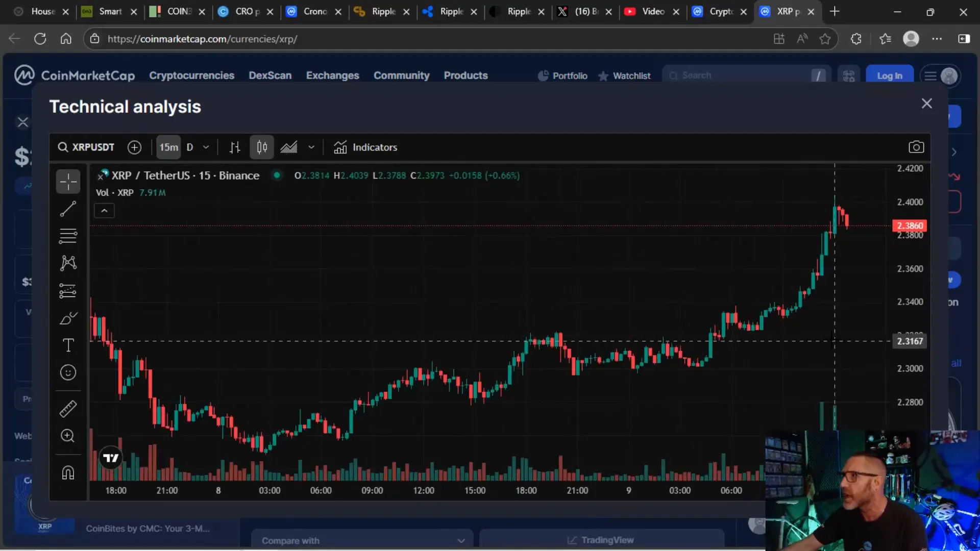Click the XRPUSDT symbol search
Viewport: 980px width, 551px height.
coord(86,147)
